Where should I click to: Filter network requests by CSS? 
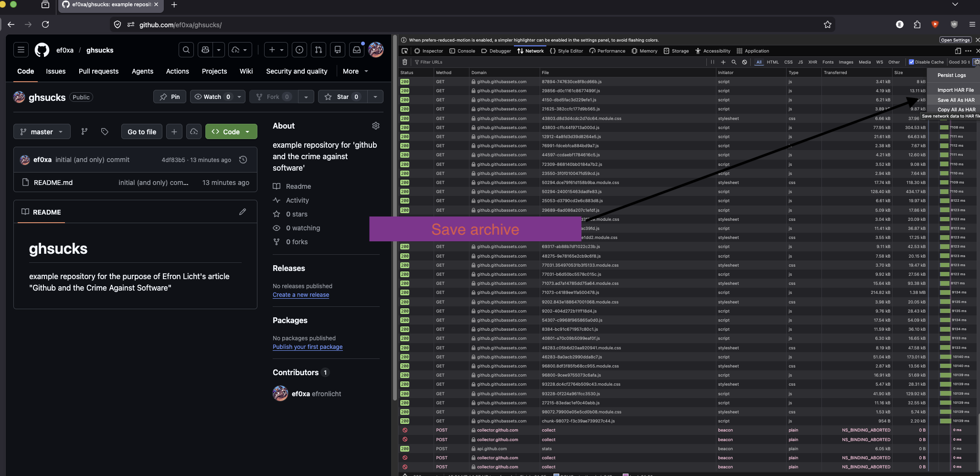tap(788, 62)
